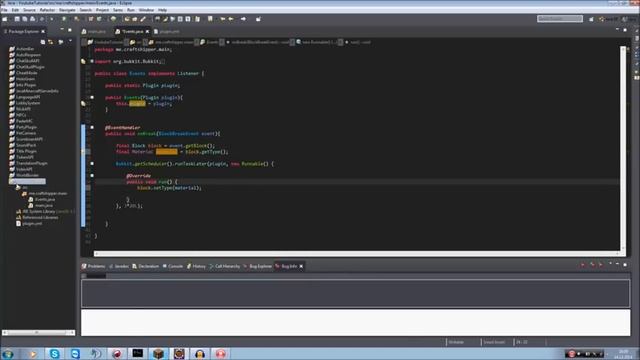Open the Refactor menu

[x=47, y=10]
